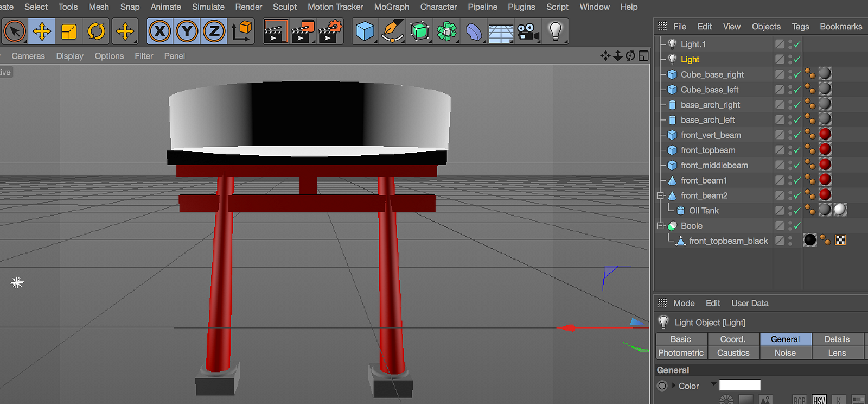Click the Render View clapperboard icon
868x404 pixels.
click(275, 31)
